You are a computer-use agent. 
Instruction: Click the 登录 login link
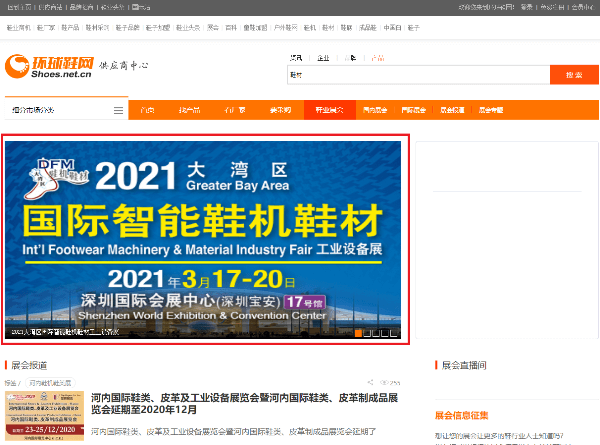527,7
